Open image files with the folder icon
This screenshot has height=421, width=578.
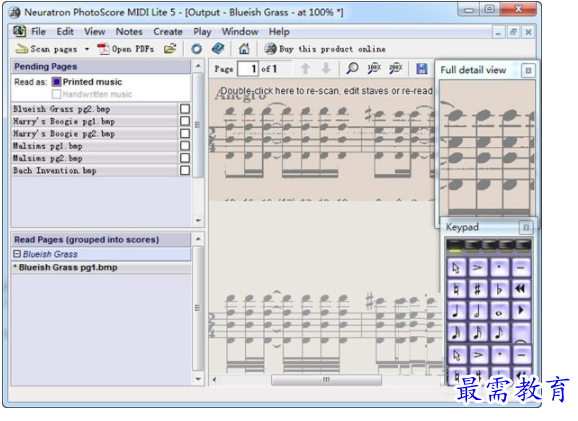[x=170, y=49]
